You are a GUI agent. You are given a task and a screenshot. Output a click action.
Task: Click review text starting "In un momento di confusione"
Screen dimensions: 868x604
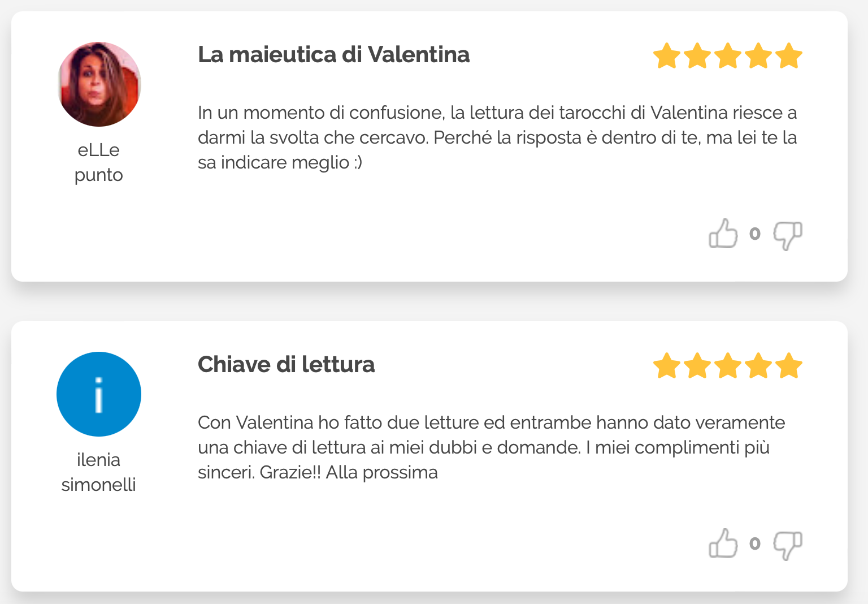[x=497, y=137]
